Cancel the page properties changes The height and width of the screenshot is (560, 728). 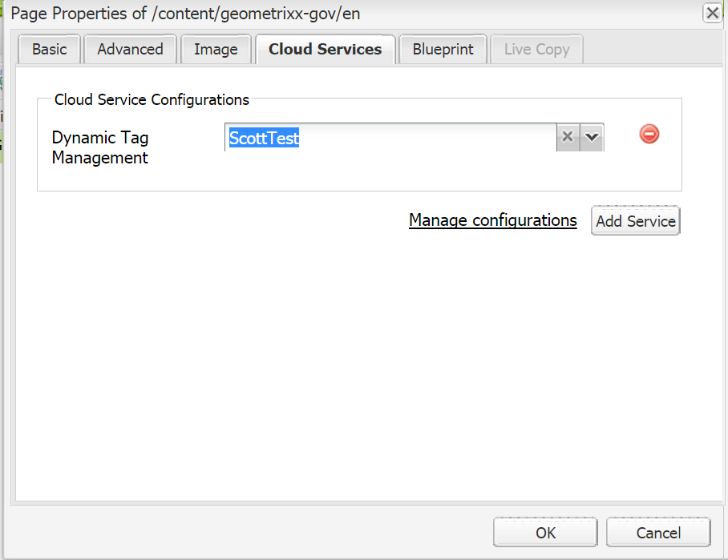pos(658,533)
